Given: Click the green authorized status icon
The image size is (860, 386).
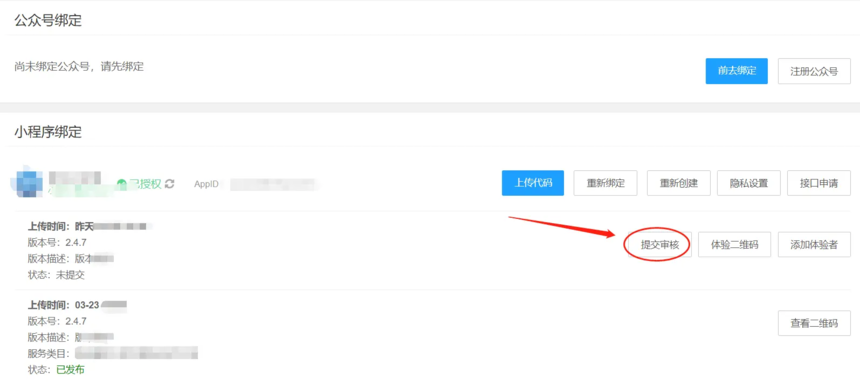Looking at the screenshot, I should (122, 184).
